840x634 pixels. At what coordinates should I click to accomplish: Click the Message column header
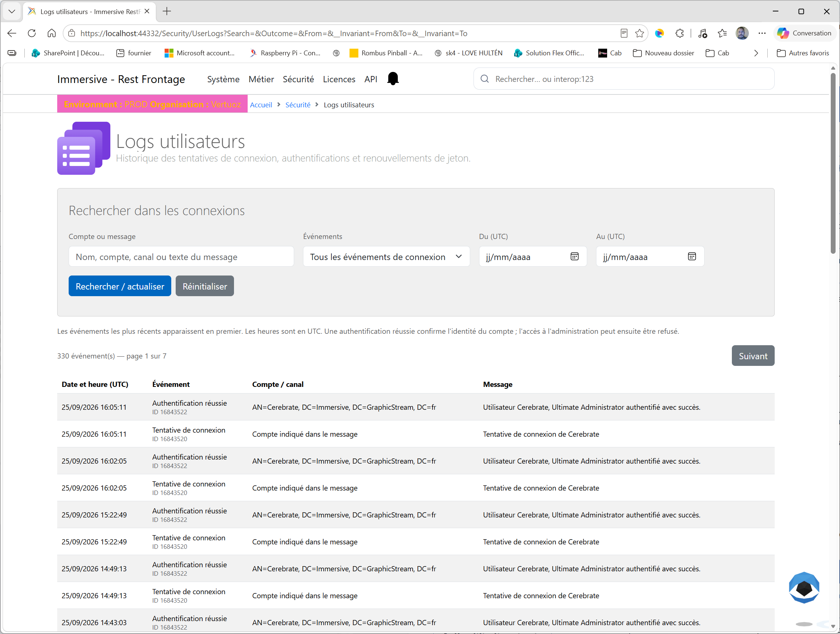[498, 384]
